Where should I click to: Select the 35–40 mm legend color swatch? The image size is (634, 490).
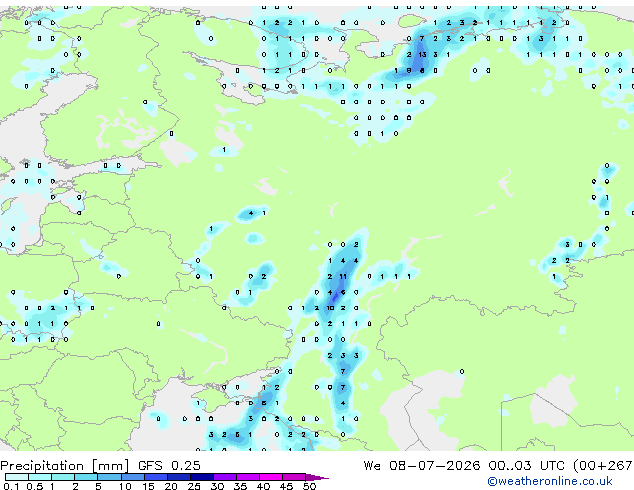pos(247,477)
